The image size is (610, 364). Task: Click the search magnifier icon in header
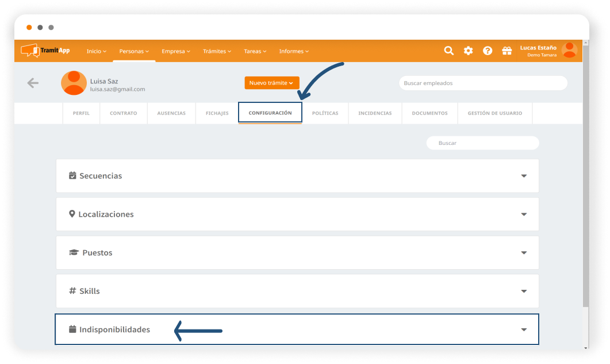(x=449, y=51)
